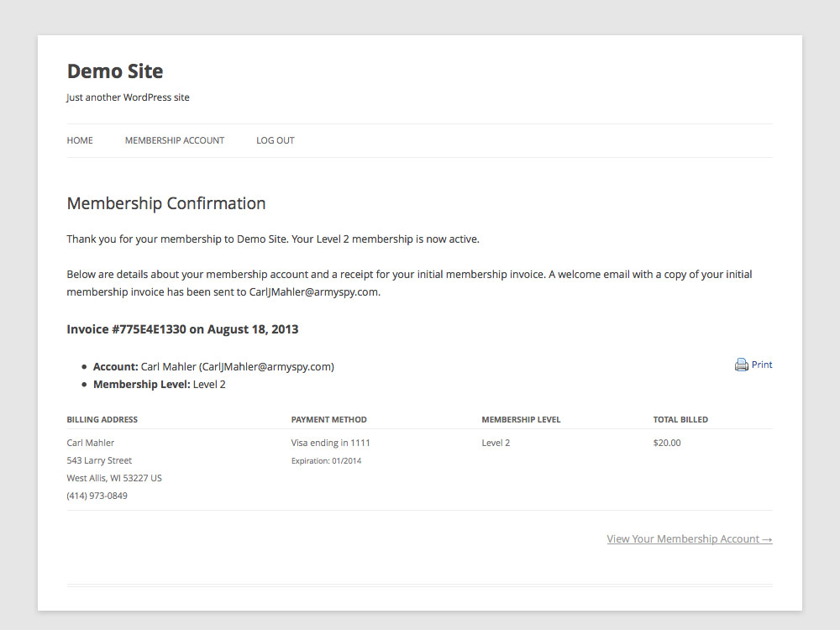Image resolution: width=840 pixels, height=630 pixels.
Task: Click the phone number (414) 973-0849
Action: tap(97, 496)
